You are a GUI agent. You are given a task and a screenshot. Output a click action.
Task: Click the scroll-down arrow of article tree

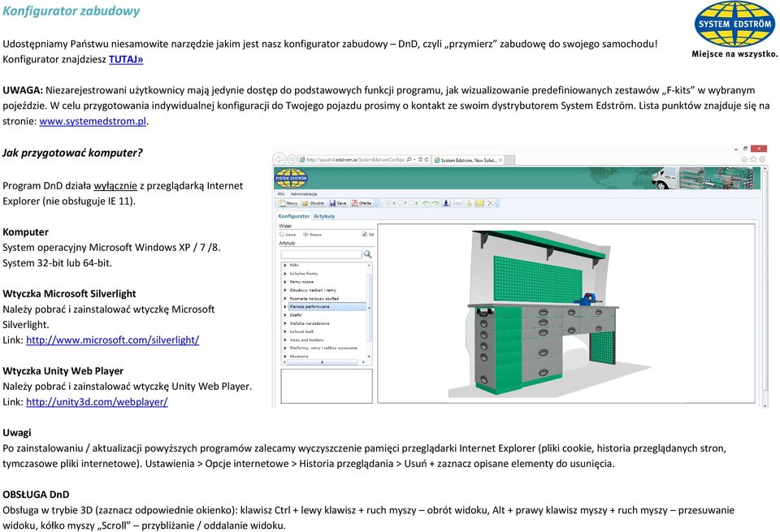pyautogui.click(x=369, y=357)
